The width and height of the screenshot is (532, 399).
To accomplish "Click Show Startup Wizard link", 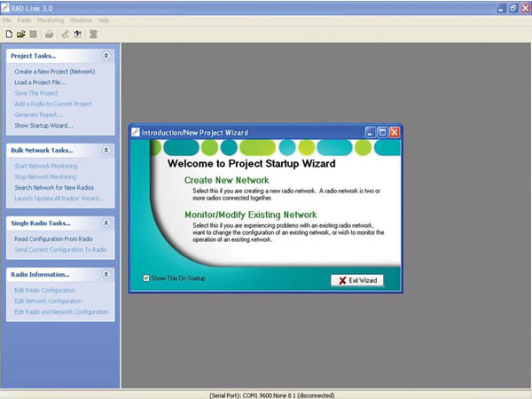I will 43,126.
